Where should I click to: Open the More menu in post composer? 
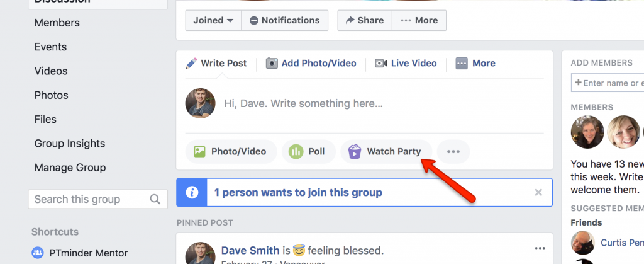pyautogui.click(x=475, y=64)
